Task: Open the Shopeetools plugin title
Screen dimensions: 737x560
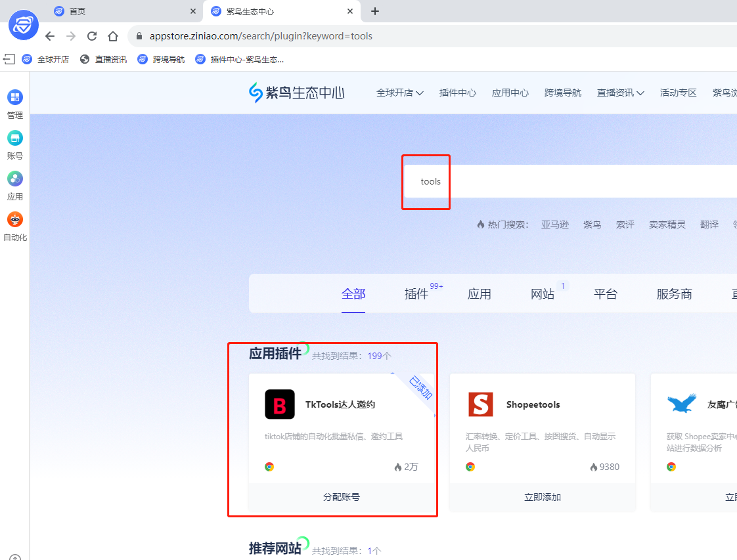Action: (533, 404)
